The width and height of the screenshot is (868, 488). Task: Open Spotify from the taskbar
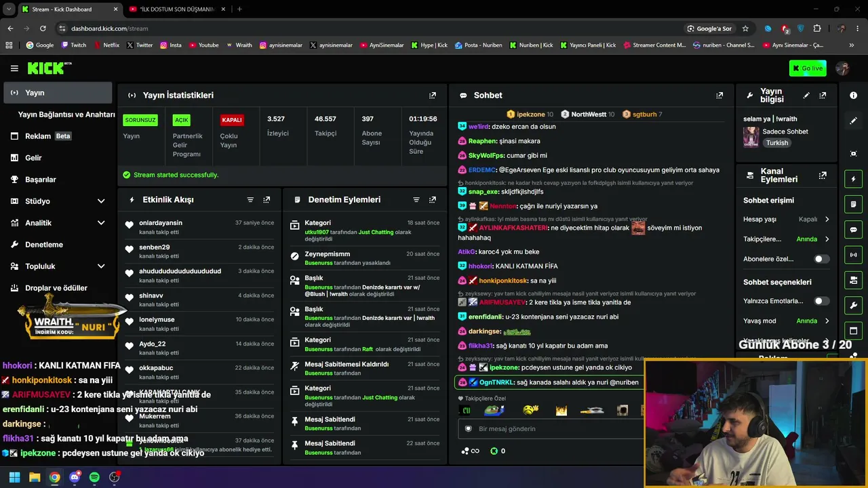coord(94,477)
